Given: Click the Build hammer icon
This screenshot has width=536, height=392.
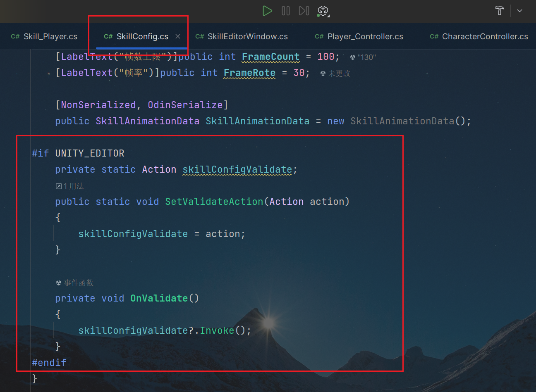Looking at the screenshot, I should click(500, 11).
